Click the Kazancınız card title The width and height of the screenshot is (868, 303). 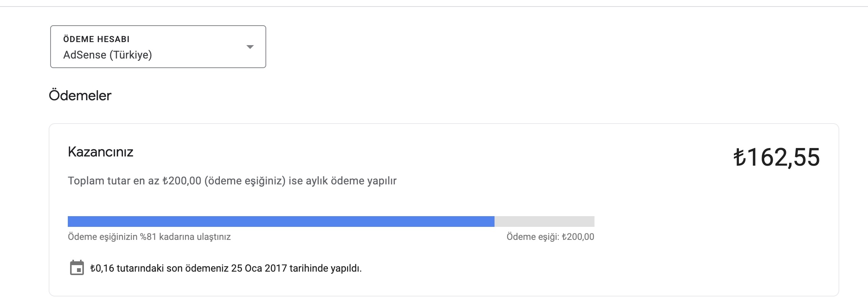pos(100,152)
